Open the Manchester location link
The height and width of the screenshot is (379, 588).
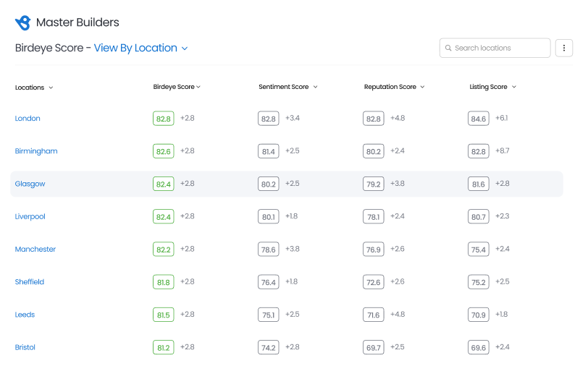(35, 249)
